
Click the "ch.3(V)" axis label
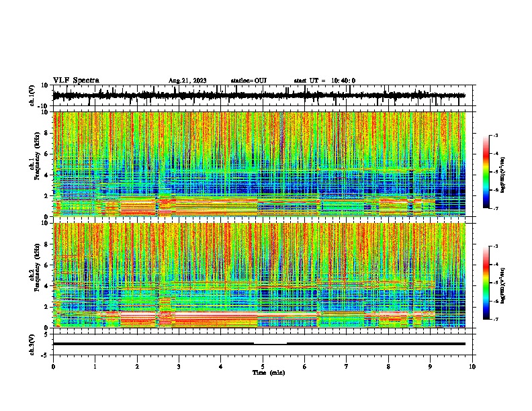point(32,345)
